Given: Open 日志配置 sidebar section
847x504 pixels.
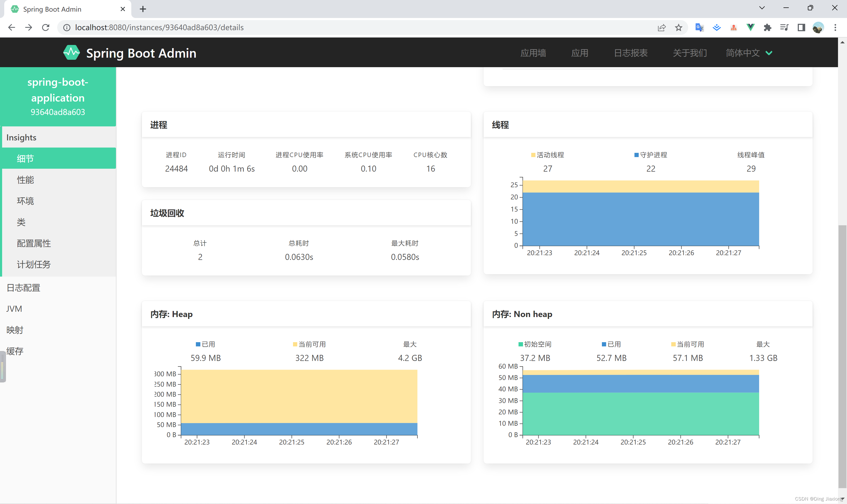Looking at the screenshot, I should click(x=58, y=288).
